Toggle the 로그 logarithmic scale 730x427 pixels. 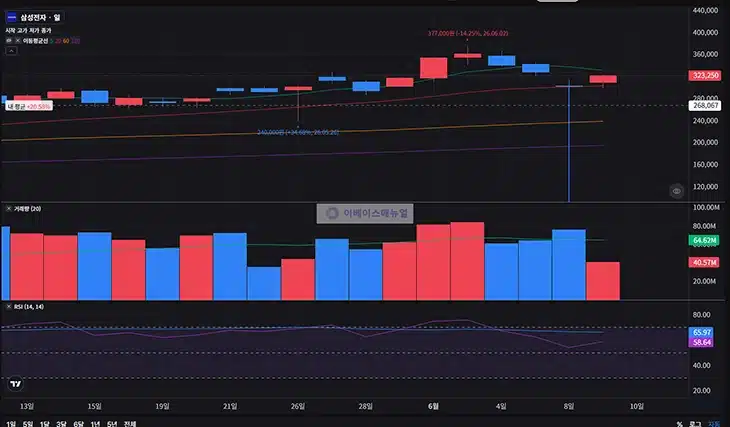click(695, 424)
